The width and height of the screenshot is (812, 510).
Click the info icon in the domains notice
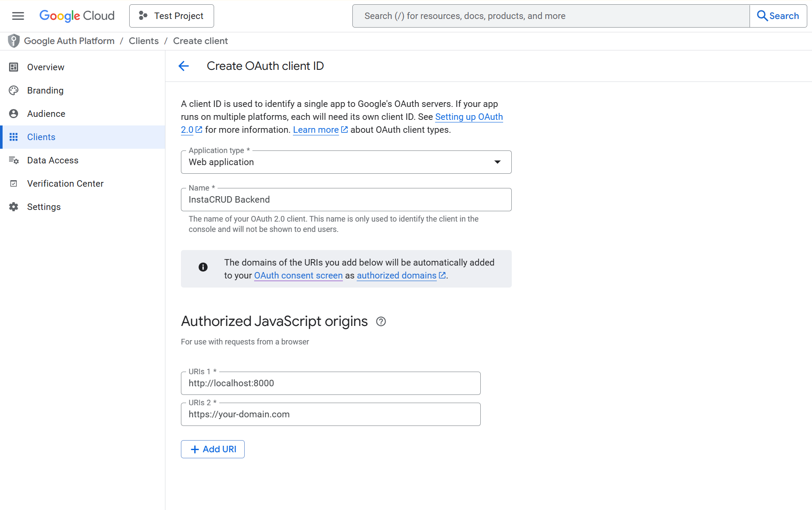(203, 267)
